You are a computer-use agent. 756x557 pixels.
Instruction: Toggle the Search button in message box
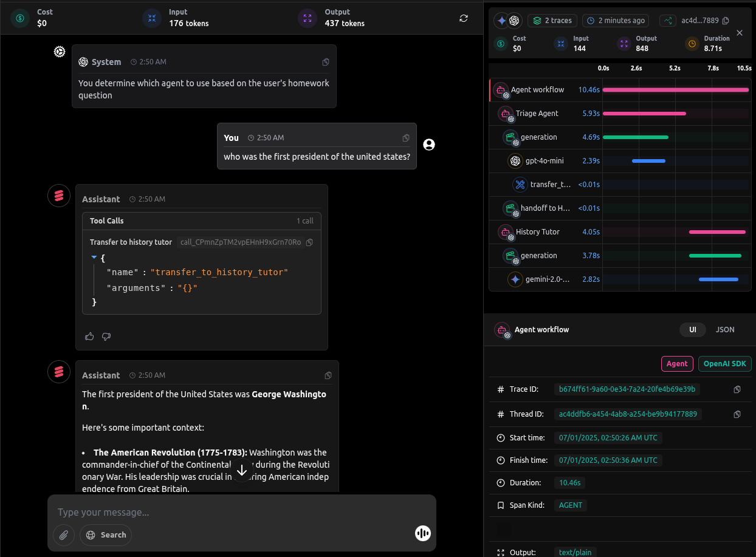(106, 535)
